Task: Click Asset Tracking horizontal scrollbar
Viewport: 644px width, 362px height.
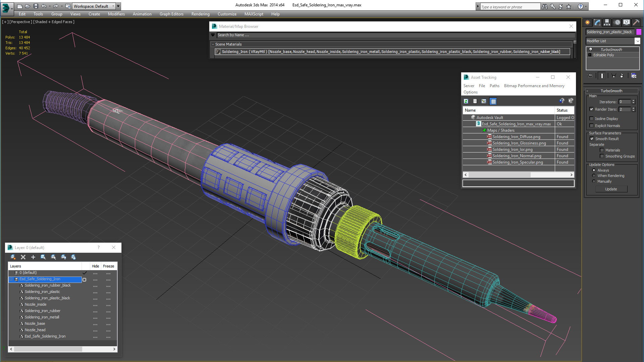Action: tap(518, 175)
